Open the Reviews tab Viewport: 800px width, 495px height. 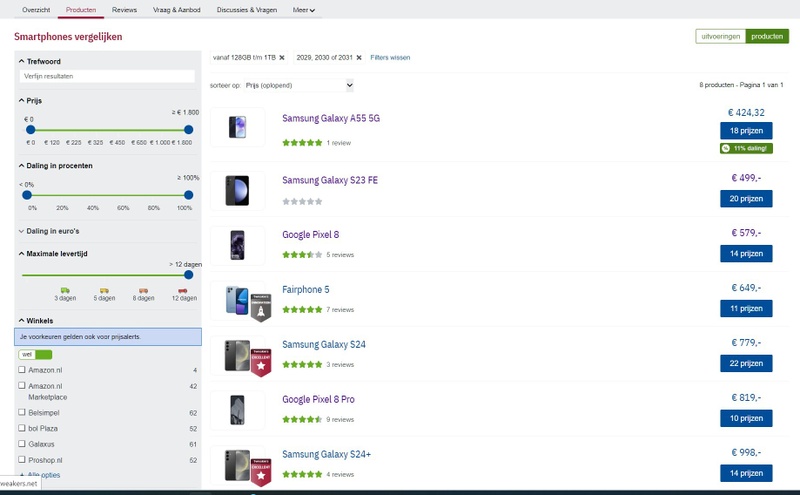tap(124, 10)
